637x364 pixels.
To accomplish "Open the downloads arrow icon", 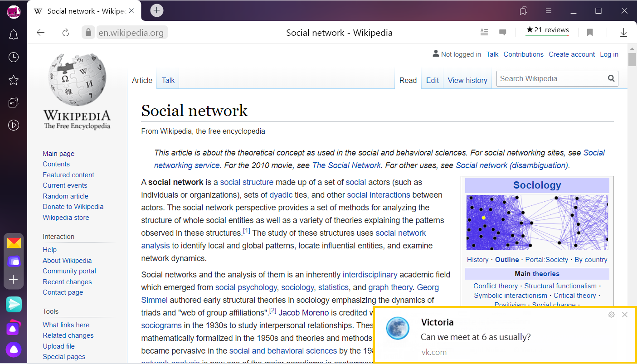I will click(x=624, y=32).
